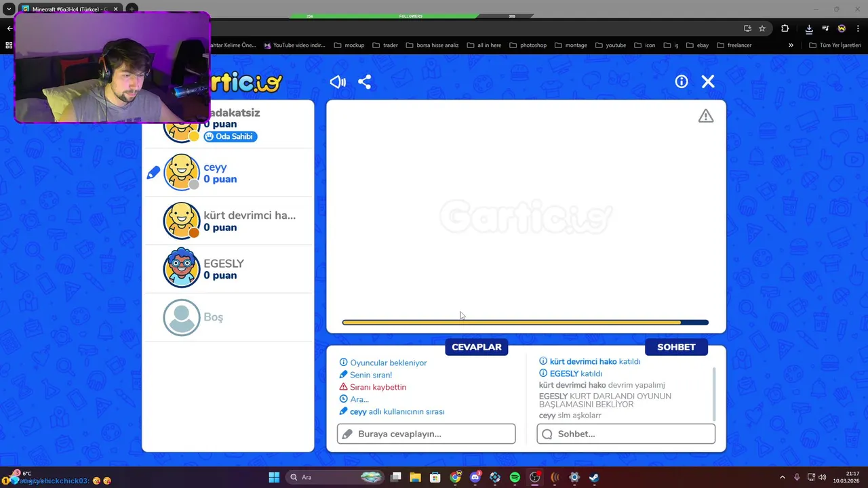Click the chat scrollbar
Screen dimensions: 868x488
713,394
